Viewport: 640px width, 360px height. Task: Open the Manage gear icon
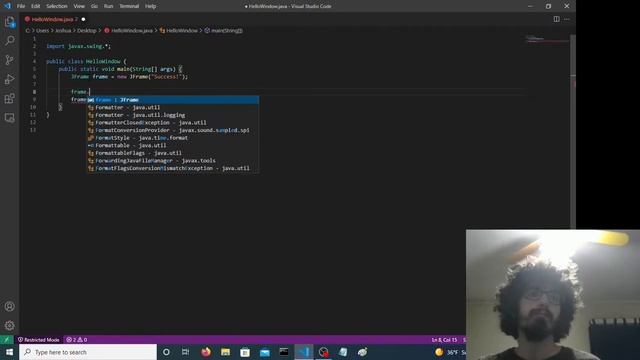point(9,325)
